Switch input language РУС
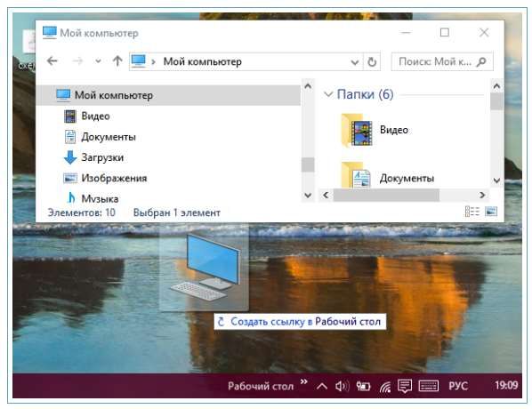 coord(458,386)
